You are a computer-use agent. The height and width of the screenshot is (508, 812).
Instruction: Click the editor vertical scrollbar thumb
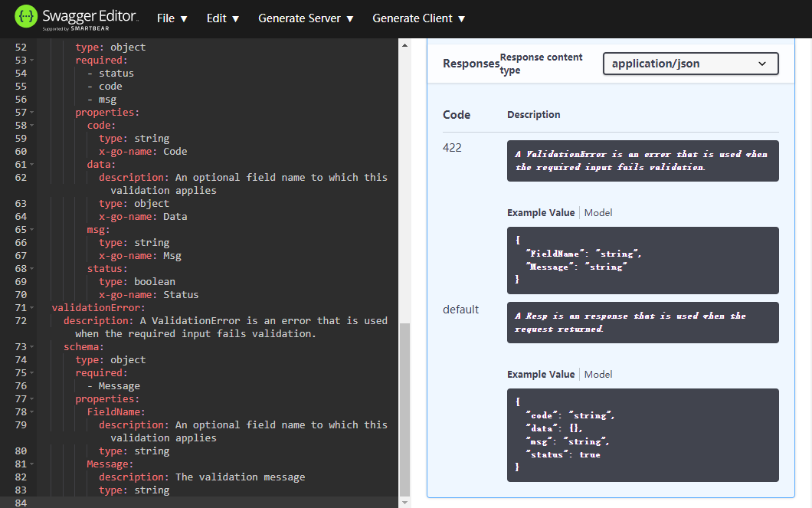click(x=405, y=409)
